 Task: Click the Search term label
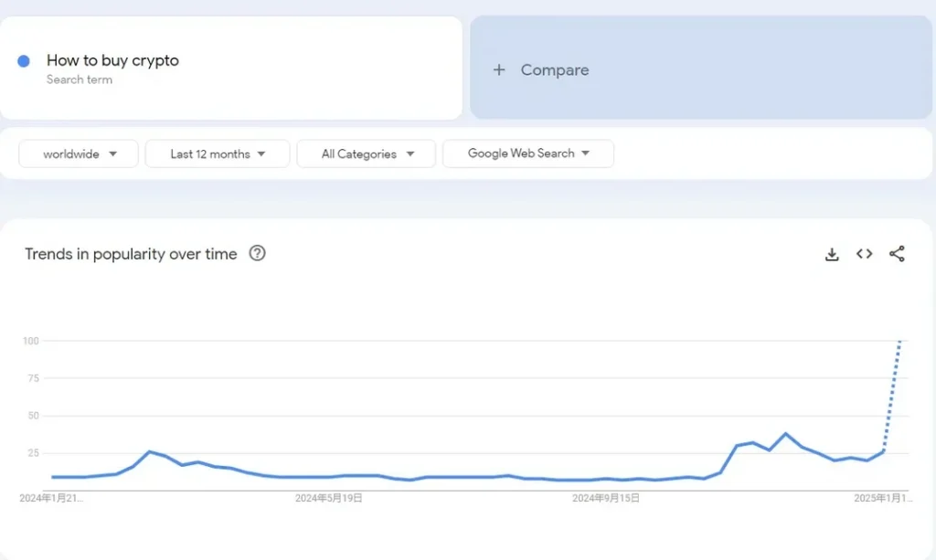point(80,81)
